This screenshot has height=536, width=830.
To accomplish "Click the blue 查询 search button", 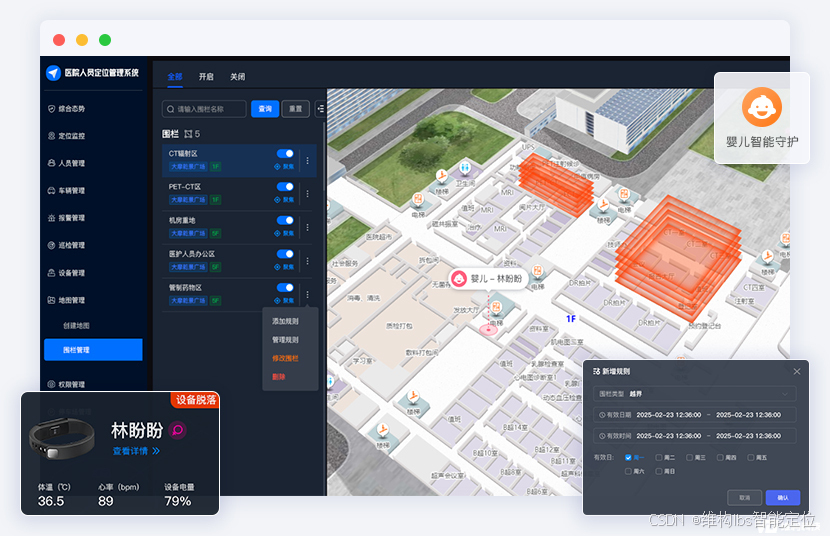I will [x=264, y=108].
